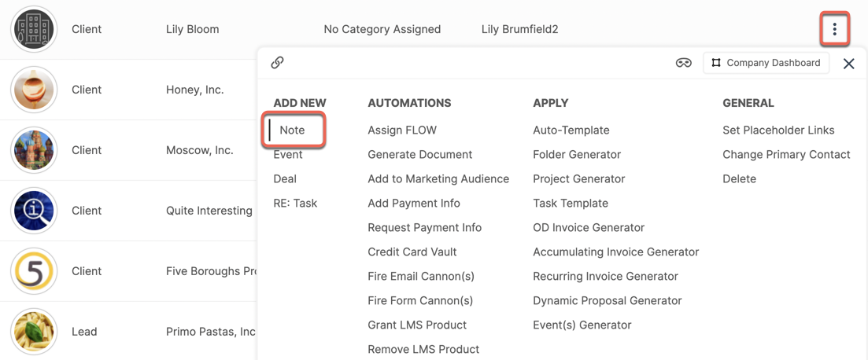Click the Primo Pastas pasta avatar
The height and width of the screenshot is (360, 868).
click(34, 332)
